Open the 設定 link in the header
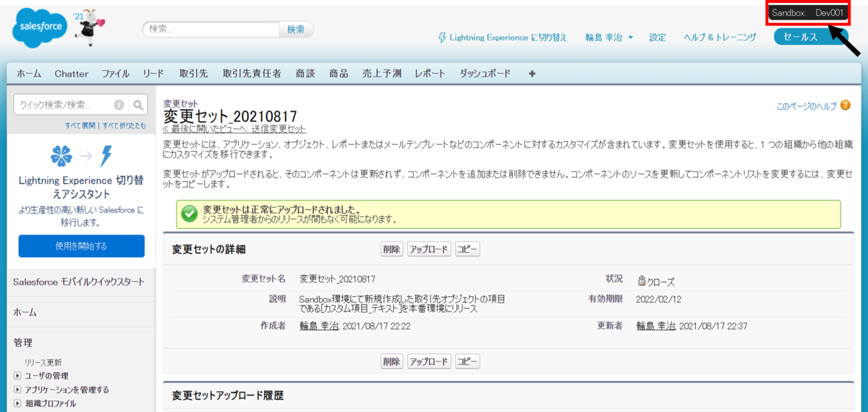The width and height of the screenshot is (868, 412). pyautogui.click(x=658, y=37)
